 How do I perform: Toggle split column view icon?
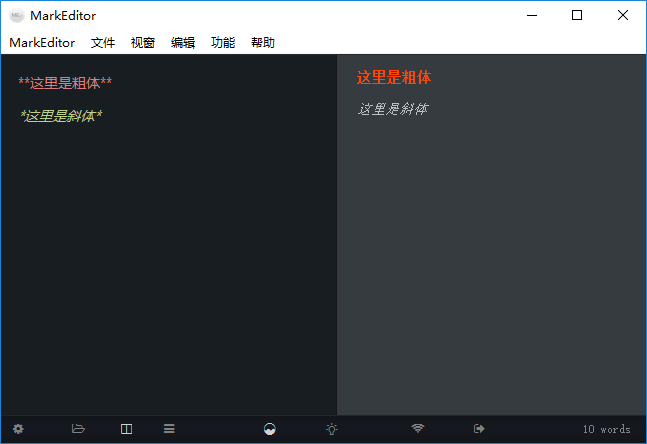[126, 429]
